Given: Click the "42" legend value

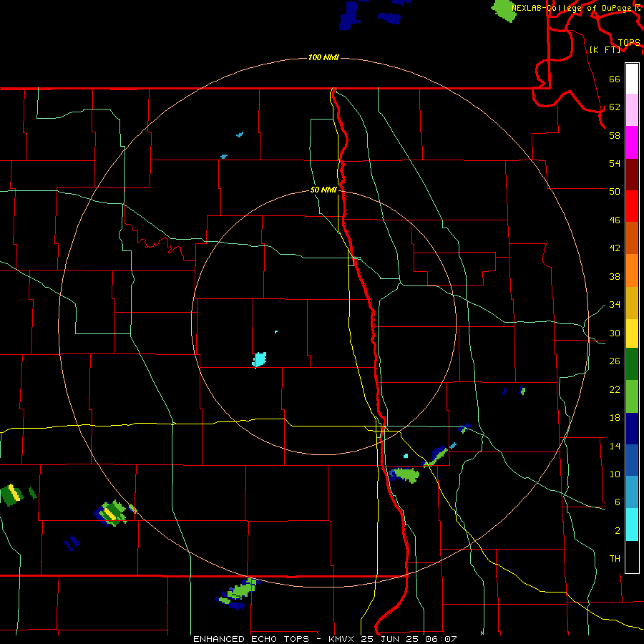Looking at the screenshot, I should 615,248.
